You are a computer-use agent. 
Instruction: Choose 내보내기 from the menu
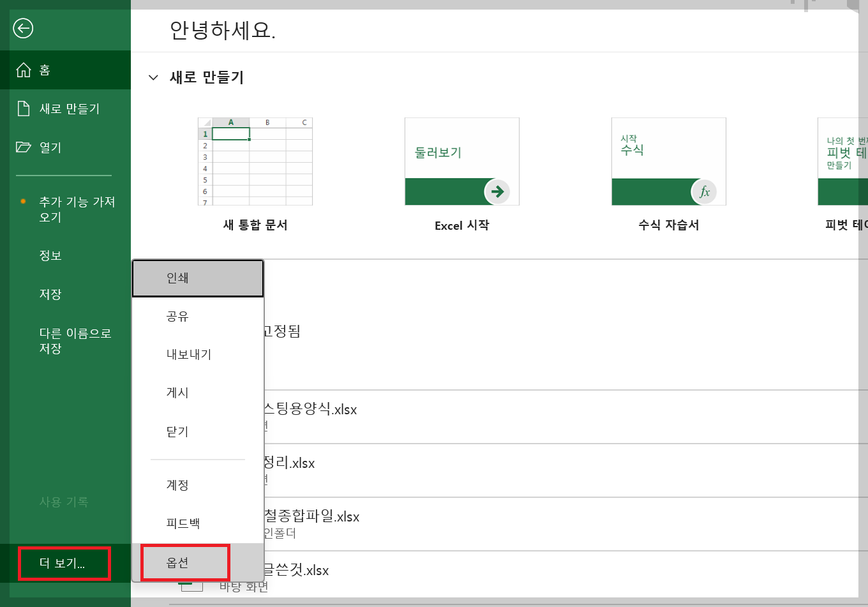click(x=197, y=354)
